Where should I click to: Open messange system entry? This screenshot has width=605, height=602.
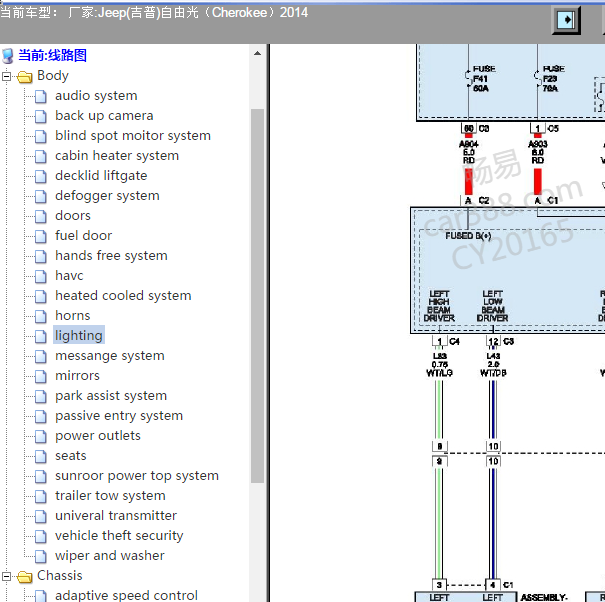coord(110,355)
